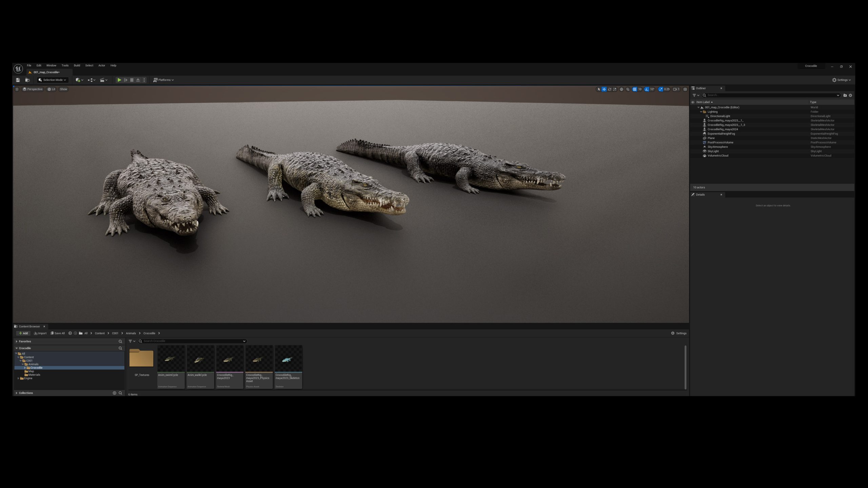Image resolution: width=868 pixels, height=488 pixels.
Task: Collapse the Lighting folder in Outliner
Action: tap(701, 112)
